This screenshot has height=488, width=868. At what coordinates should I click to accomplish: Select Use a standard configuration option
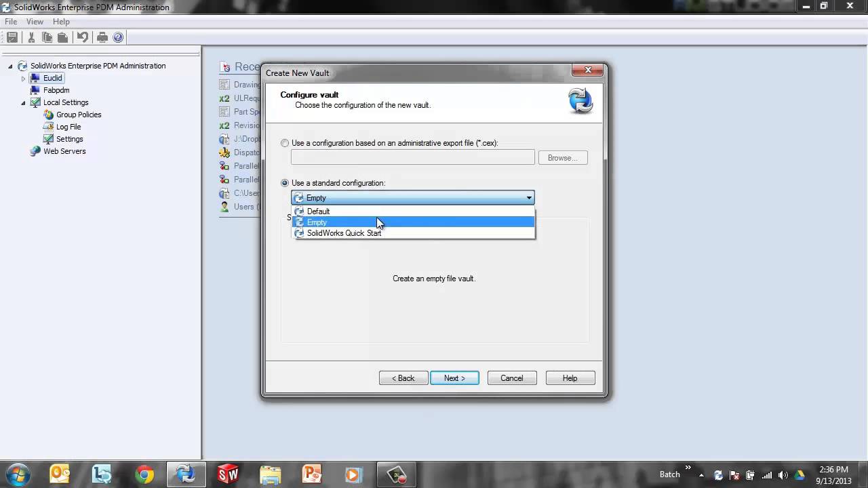pyautogui.click(x=285, y=183)
